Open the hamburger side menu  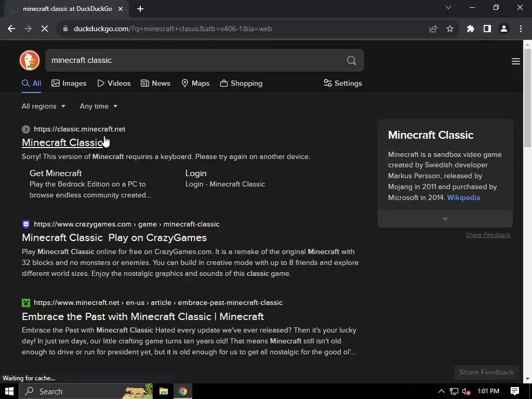coord(516,61)
